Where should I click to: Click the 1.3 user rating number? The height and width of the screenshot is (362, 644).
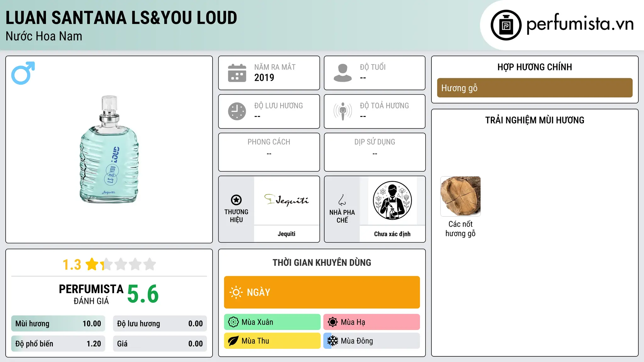click(72, 265)
